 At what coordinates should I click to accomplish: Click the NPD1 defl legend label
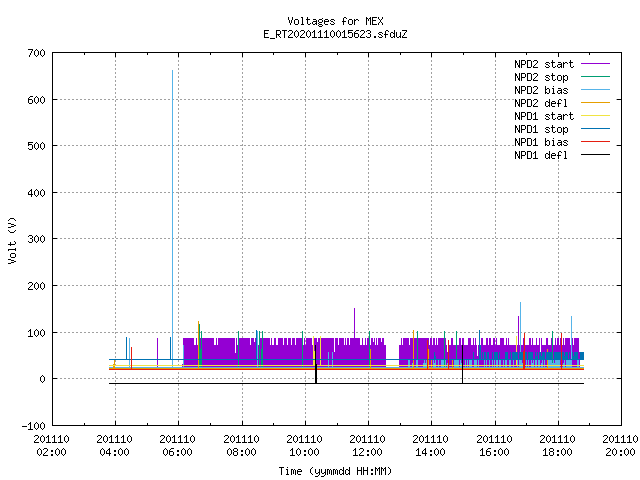click(x=541, y=156)
